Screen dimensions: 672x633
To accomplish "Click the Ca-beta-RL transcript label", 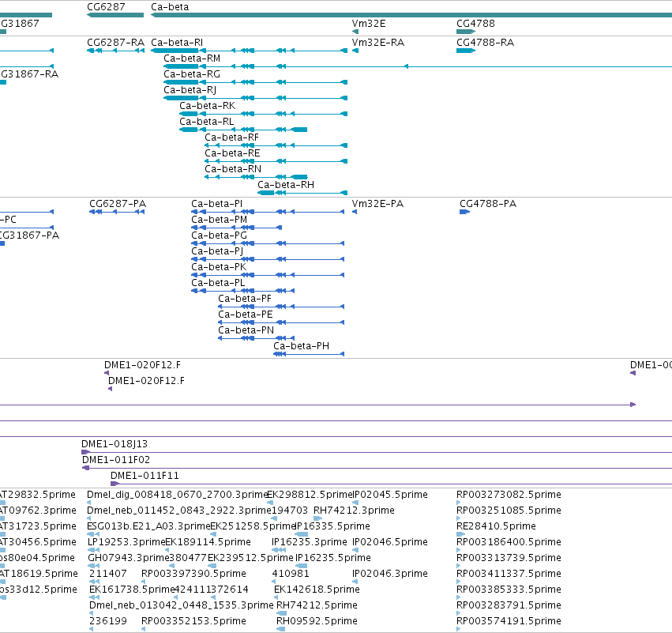I will [x=207, y=122].
